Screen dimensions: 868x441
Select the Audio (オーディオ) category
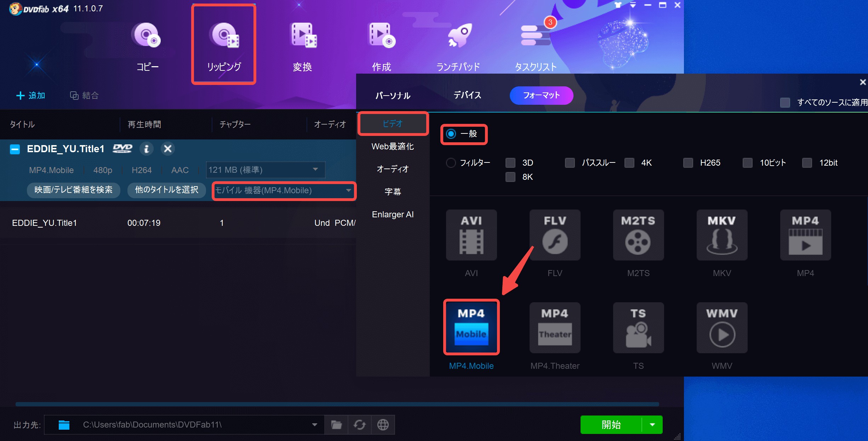(x=393, y=169)
